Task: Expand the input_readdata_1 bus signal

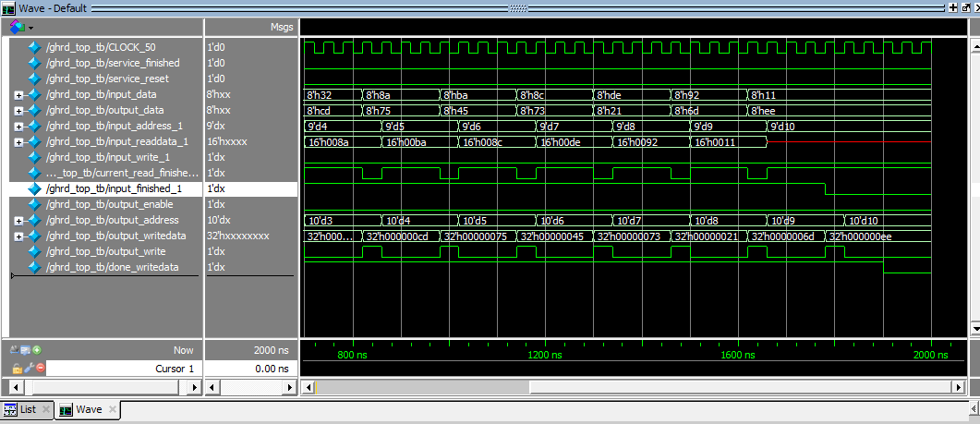Action: (18, 142)
